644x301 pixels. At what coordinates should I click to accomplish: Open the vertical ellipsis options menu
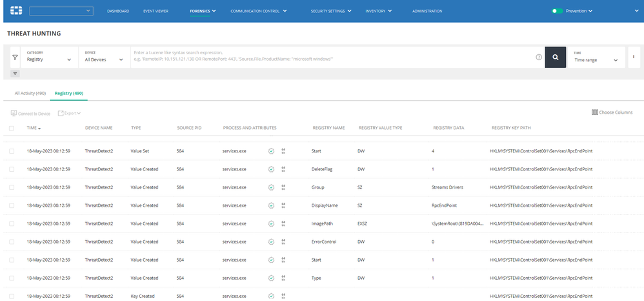[634, 57]
